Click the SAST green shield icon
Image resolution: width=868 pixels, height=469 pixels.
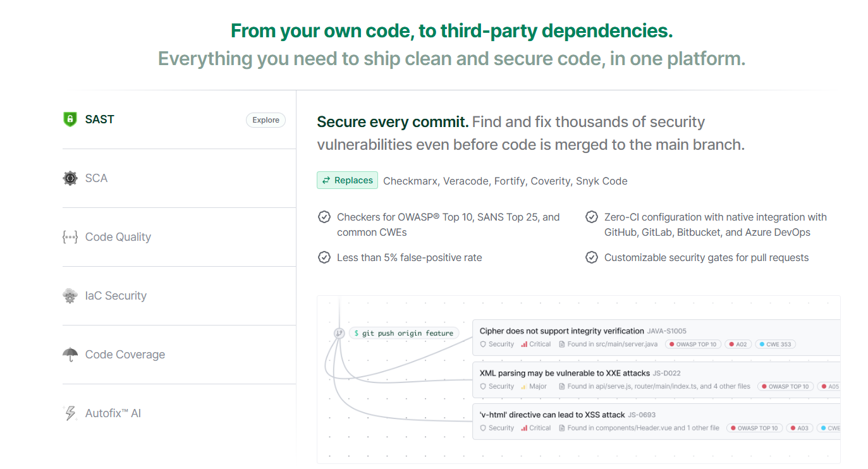pos(70,119)
